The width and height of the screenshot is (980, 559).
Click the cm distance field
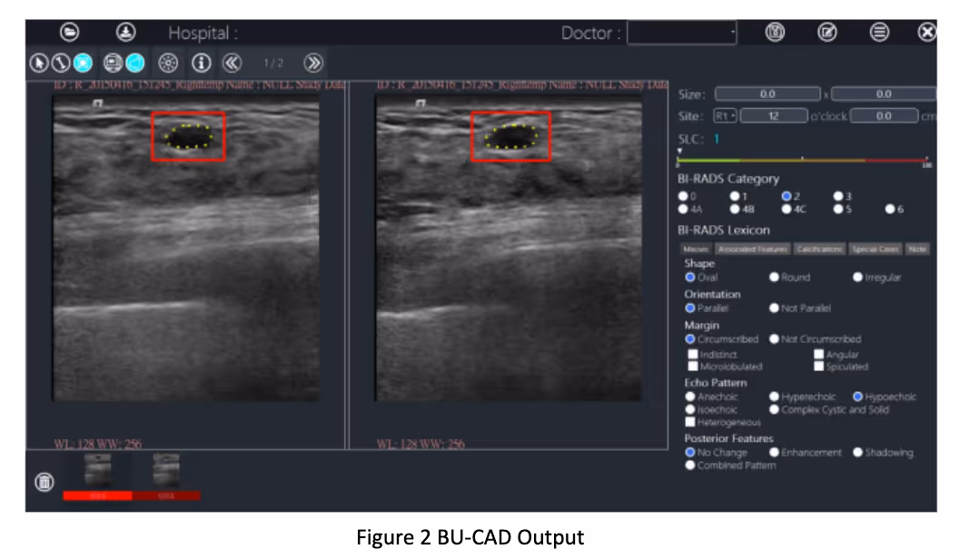click(x=884, y=116)
